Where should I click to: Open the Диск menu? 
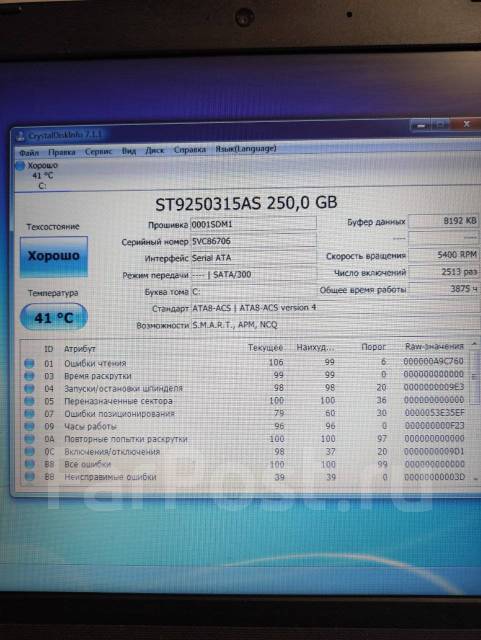(x=155, y=150)
